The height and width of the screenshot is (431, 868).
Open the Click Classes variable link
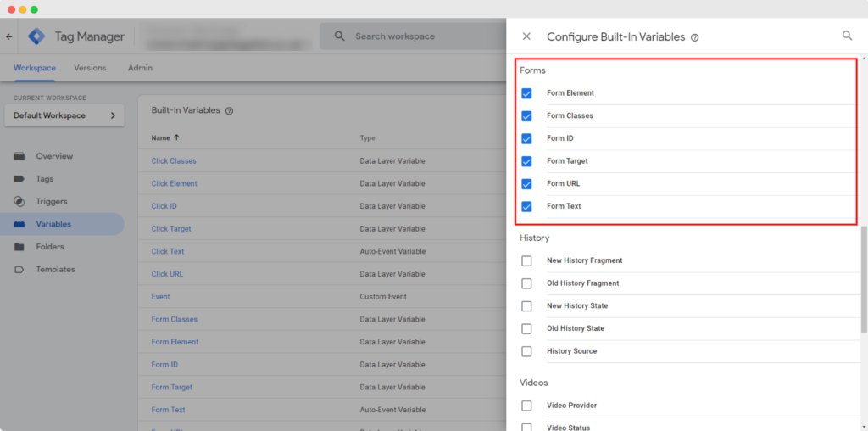point(174,160)
